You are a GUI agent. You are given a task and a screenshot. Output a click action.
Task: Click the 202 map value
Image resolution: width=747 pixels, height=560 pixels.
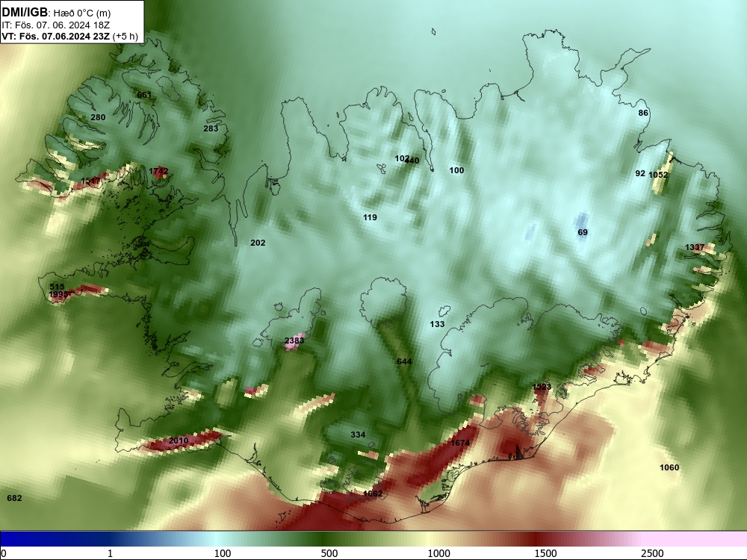(258, 243)
